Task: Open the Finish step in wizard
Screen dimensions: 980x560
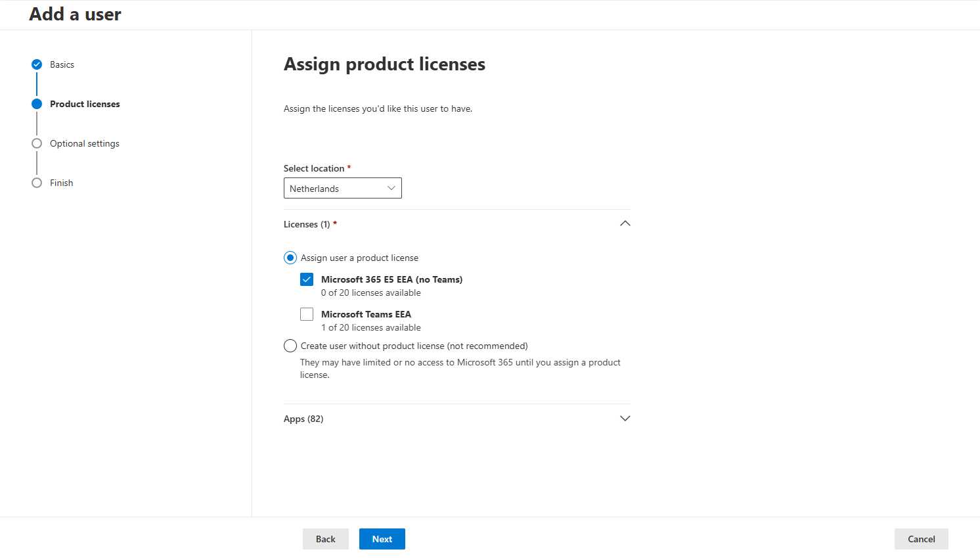Action: 62,183
